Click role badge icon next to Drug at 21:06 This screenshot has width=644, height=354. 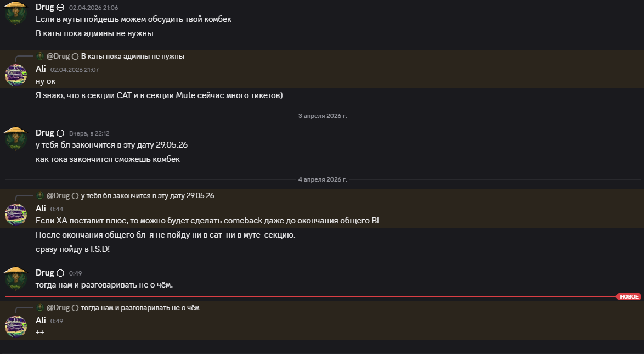[x=60, y=8]
